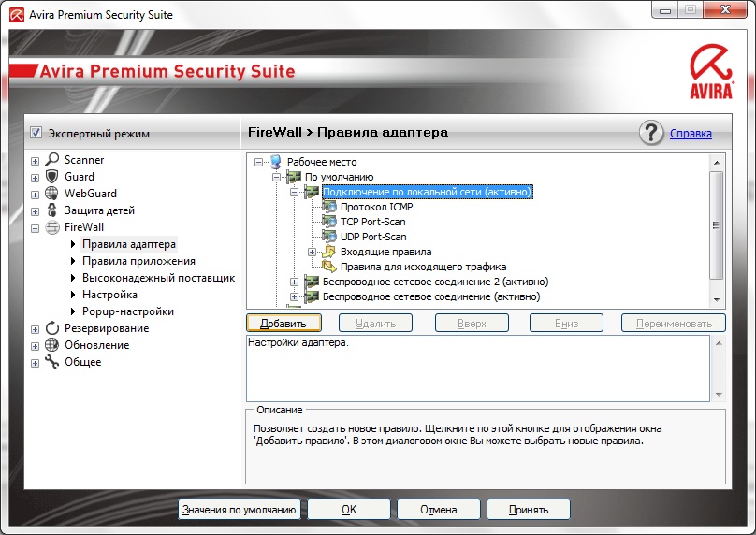Screen dimensions: 756x535
Task: Click the TCP Port-Scan rule icon
Action: pos(329,222)
